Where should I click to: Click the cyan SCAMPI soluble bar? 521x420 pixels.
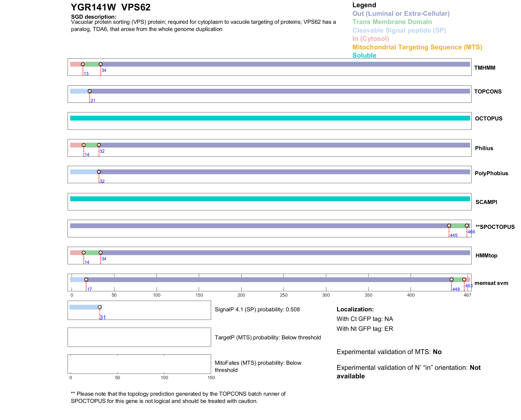(270, 199)
